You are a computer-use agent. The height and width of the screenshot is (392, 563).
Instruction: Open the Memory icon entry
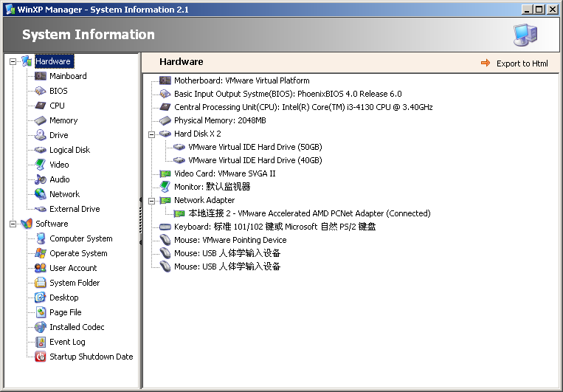point(41,120)
